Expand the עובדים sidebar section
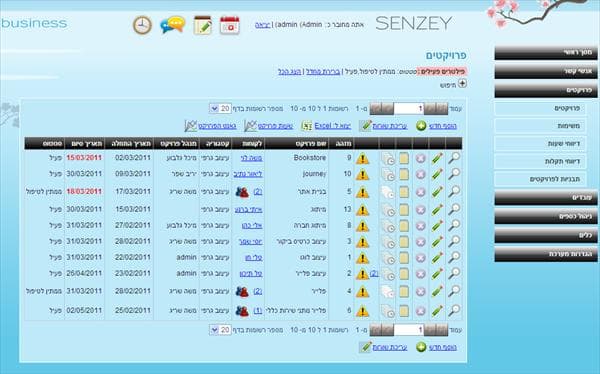This screenshot has height=374, width=600. [x=546, y=198]
